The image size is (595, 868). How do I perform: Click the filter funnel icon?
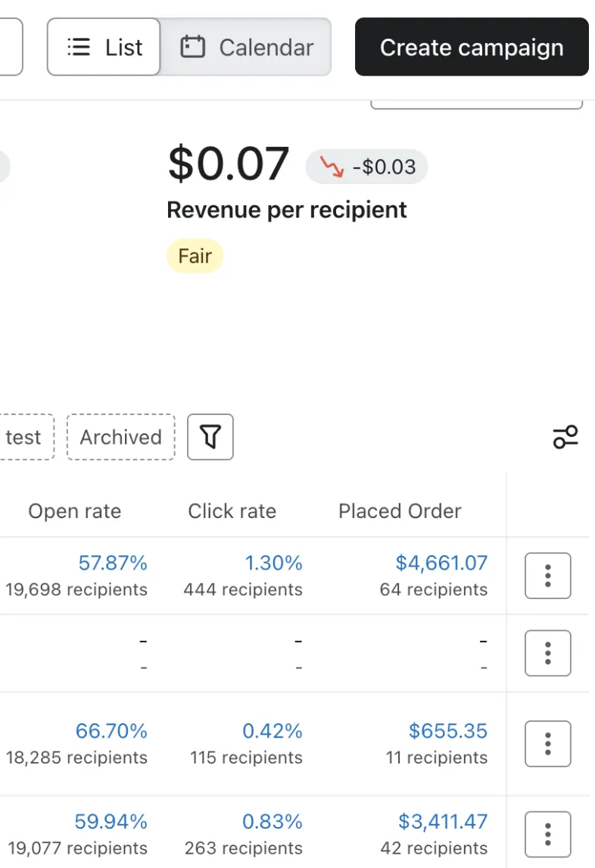(x=210, y=437)
